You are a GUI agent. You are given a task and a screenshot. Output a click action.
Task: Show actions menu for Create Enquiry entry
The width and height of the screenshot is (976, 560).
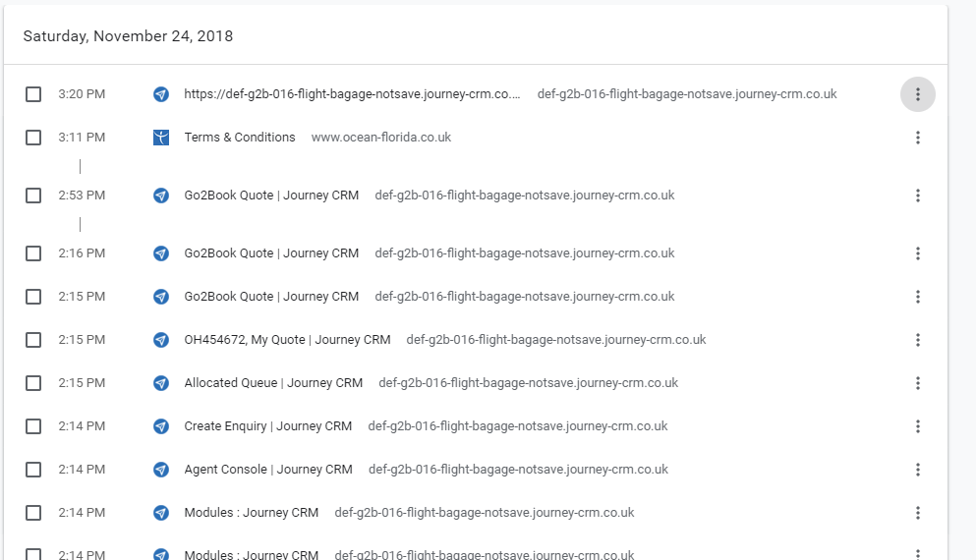pos(917,426)
